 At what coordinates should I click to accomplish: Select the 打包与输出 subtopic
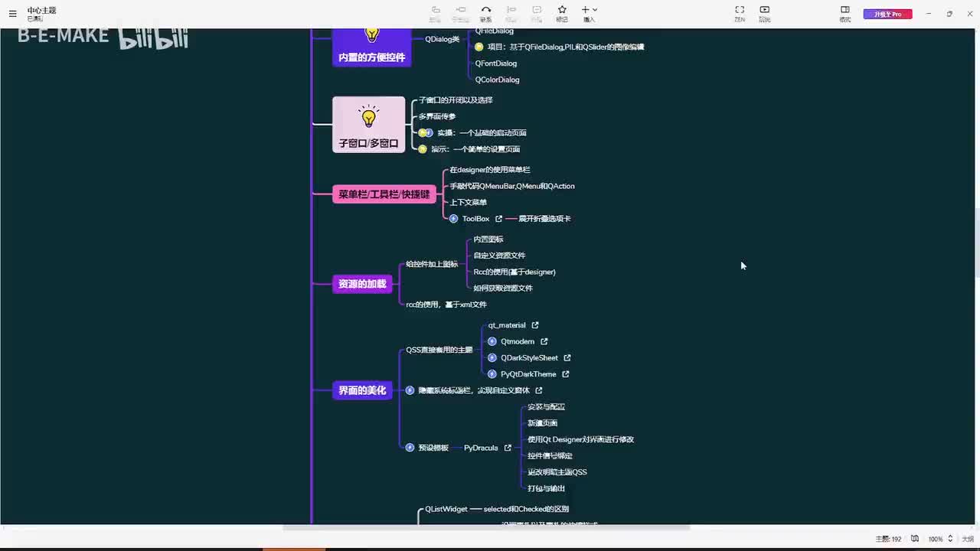pos(547,488)
